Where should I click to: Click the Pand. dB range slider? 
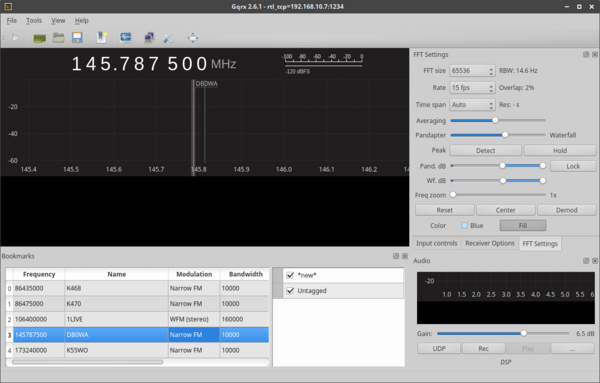(497, 166)
